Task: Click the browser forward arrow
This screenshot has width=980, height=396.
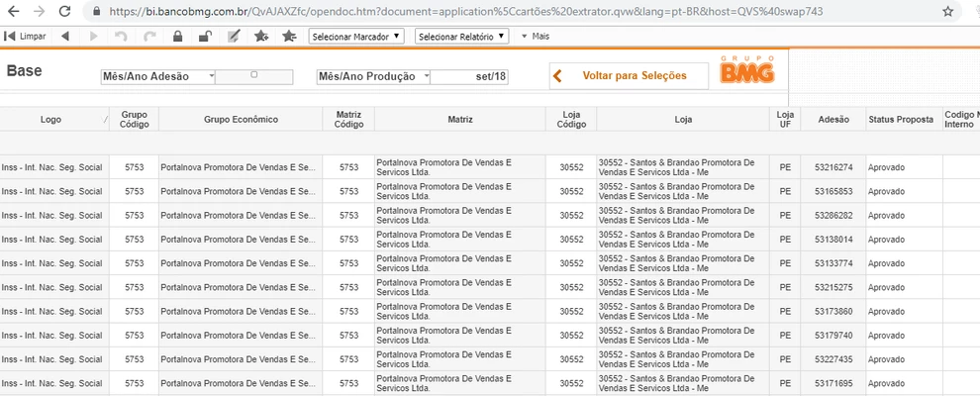Action: click(x=39, y=11)
